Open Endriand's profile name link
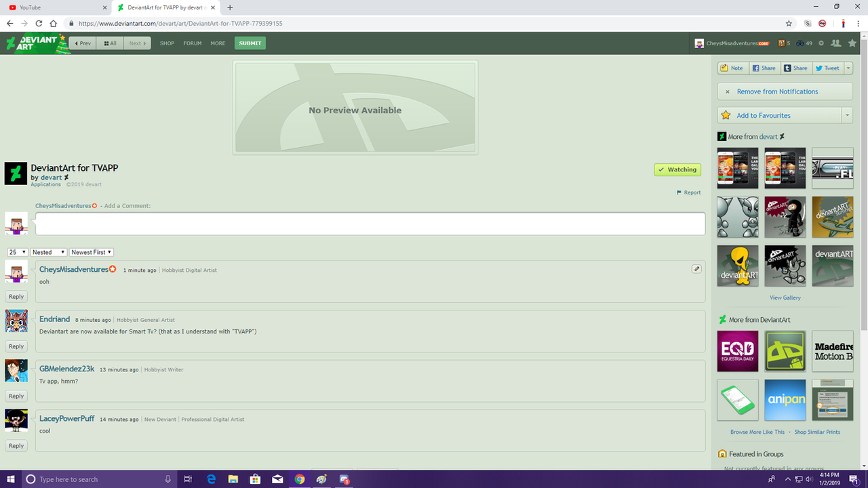 click(55, 319)
